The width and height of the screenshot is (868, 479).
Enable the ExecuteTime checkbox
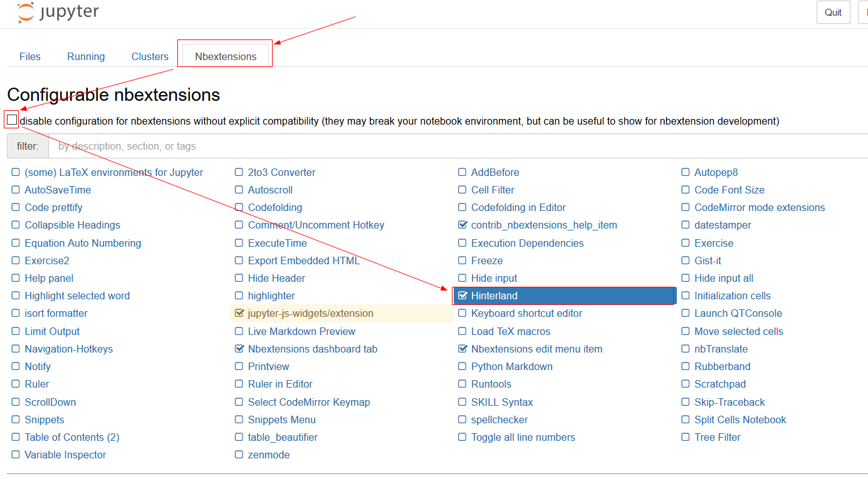click(x=239, y=243)
